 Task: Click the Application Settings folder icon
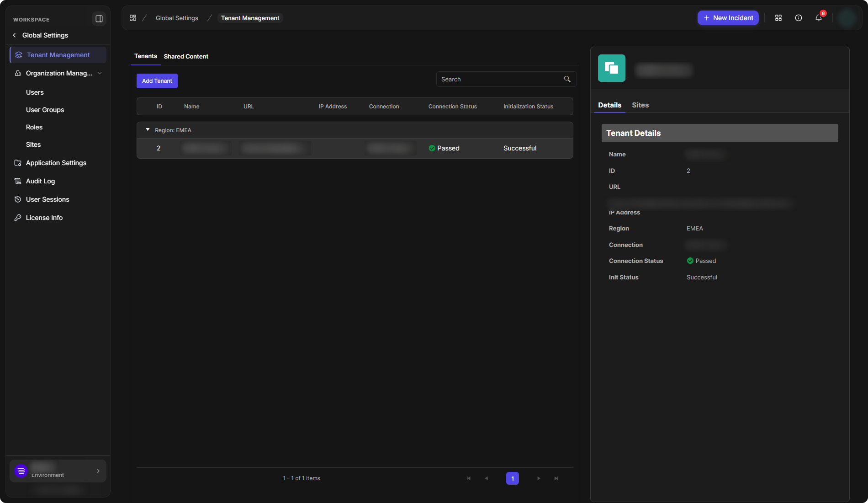18,163
